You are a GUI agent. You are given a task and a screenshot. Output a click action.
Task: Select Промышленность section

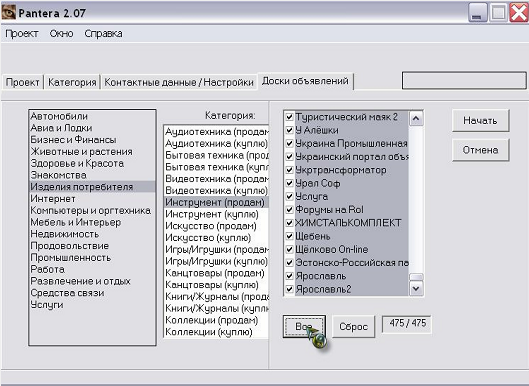(92, 257)
